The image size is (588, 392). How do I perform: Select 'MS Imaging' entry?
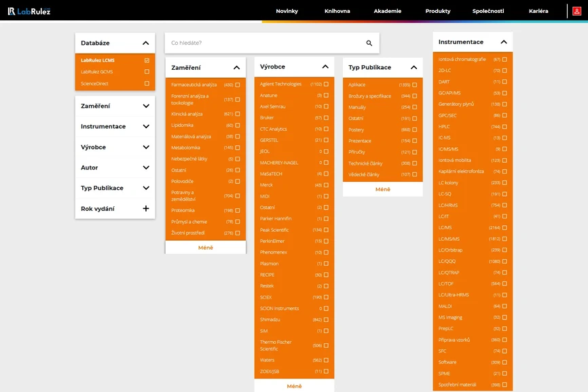(x=473, y=317)
